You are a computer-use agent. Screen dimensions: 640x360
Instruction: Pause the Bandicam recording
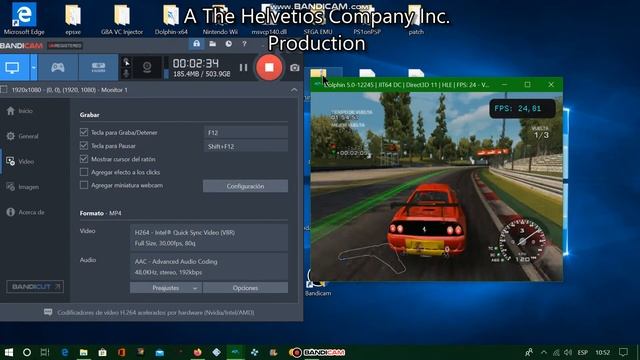coord(243,68)
